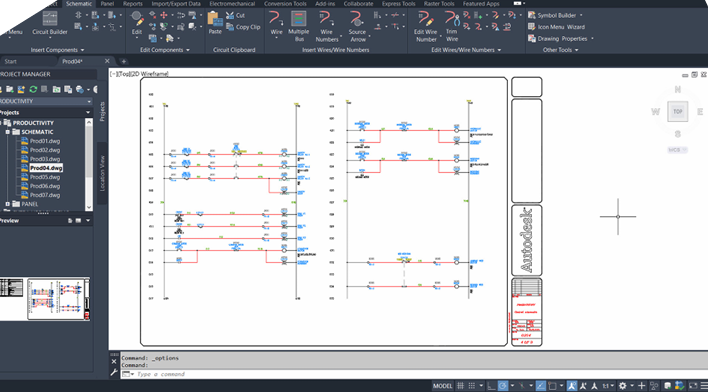Click the TOP face of ViewCube
The height and width of the screenshot is (392, 708).
coord(678,112)
